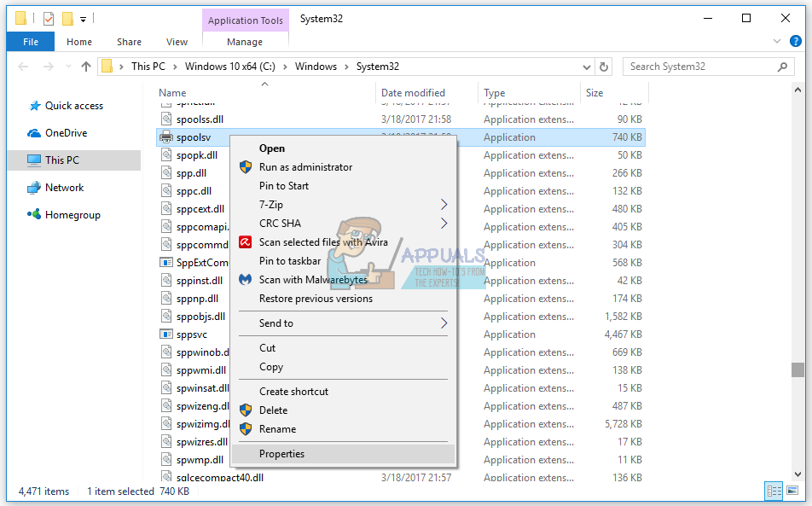Expand the 7-Zip submenu
Screen dimensions: 812x506
coord(343,205)
